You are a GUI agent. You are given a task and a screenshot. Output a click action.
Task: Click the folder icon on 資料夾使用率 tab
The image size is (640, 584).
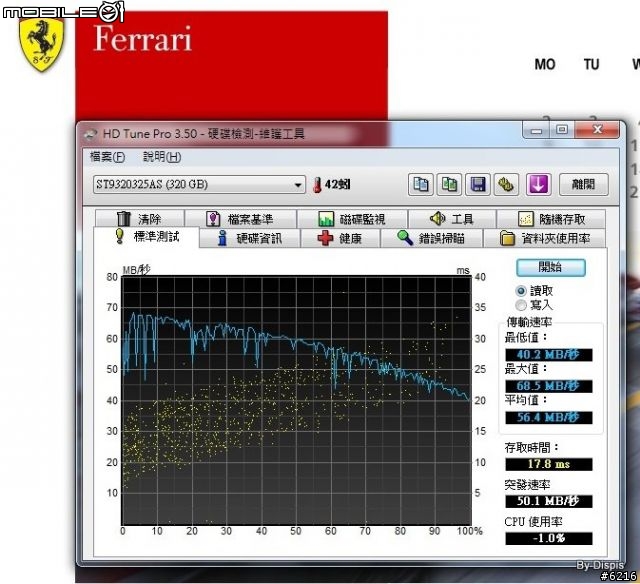pos(507,238)
